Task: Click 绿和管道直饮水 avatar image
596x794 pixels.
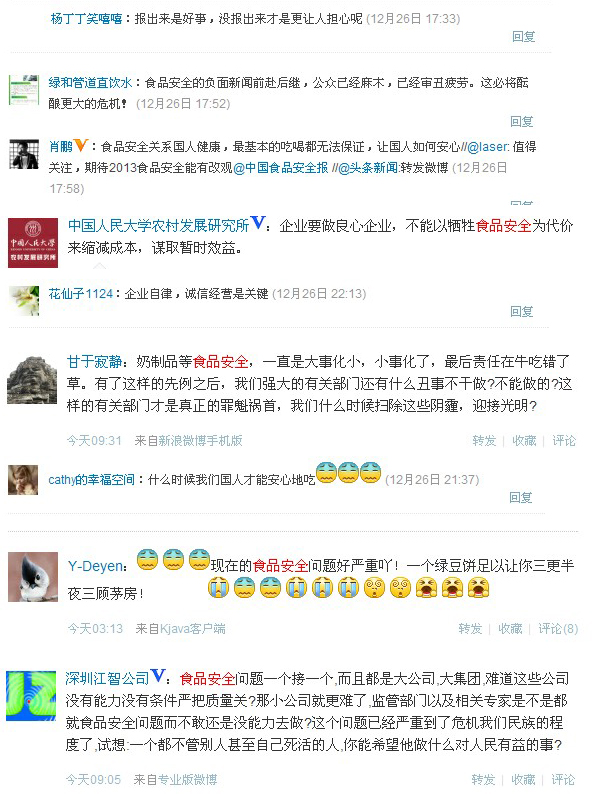Action: [x=24, y=90]
